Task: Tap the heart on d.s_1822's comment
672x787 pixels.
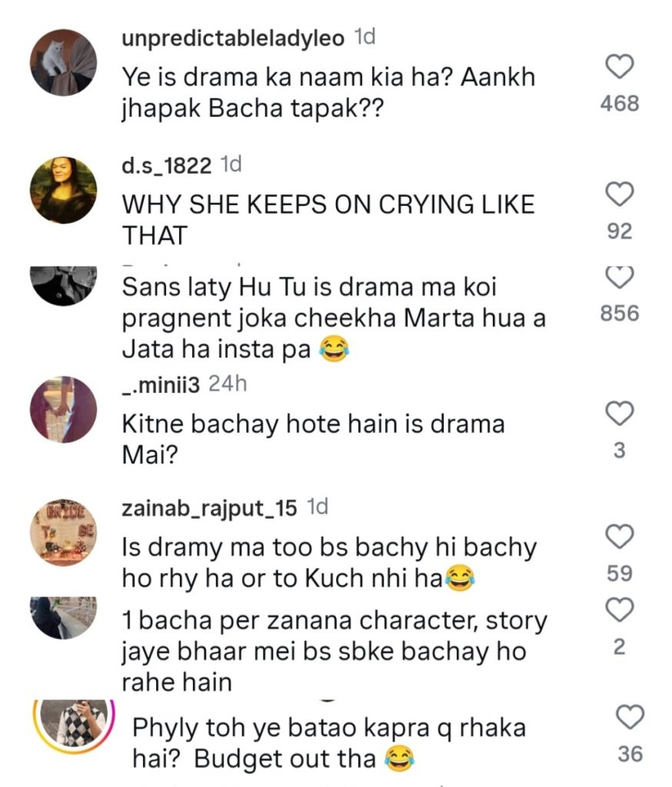Action: coord(620,195)
